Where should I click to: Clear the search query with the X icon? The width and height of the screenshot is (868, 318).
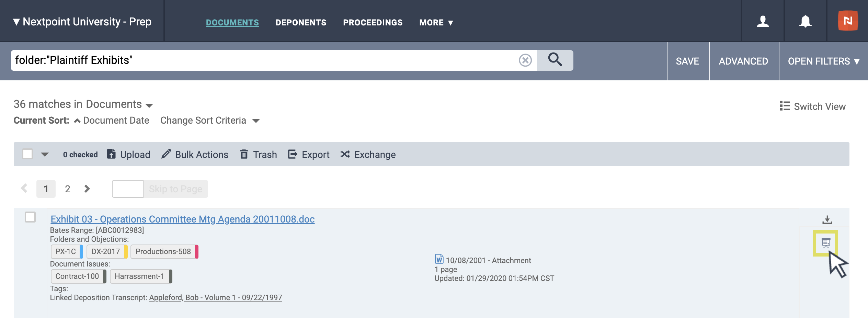(x=525, y=60)
